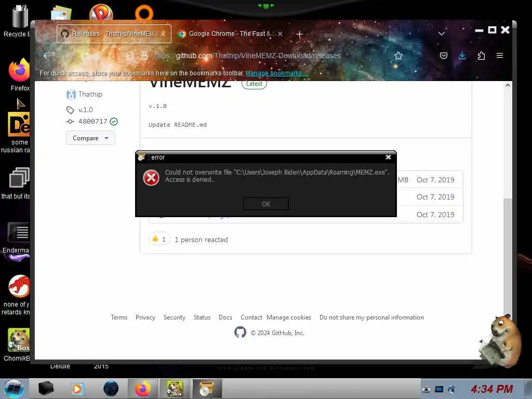This screenshot has height=399, width=532.
Task: Open the Status footer link
Action: coord(202,317)
